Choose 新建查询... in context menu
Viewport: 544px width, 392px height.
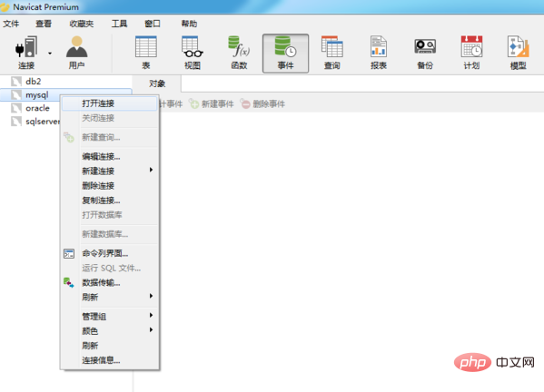[x=110, y=137]
